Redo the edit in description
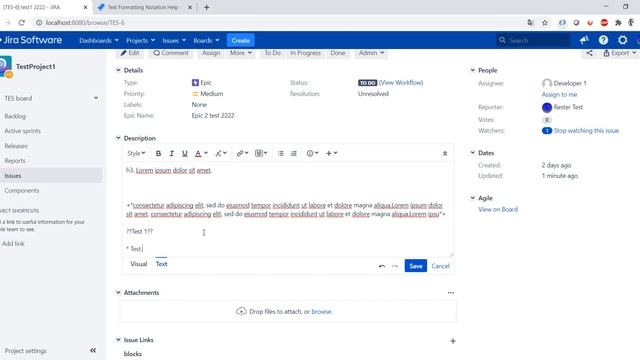 click(395, 266)
